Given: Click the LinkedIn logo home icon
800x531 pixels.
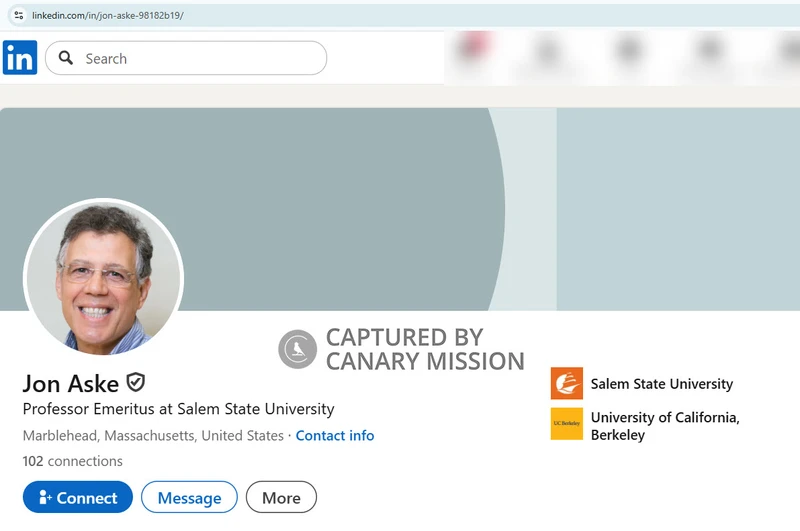Looking at the screenshot, I should pyautogui.click(x=20, y=58).
